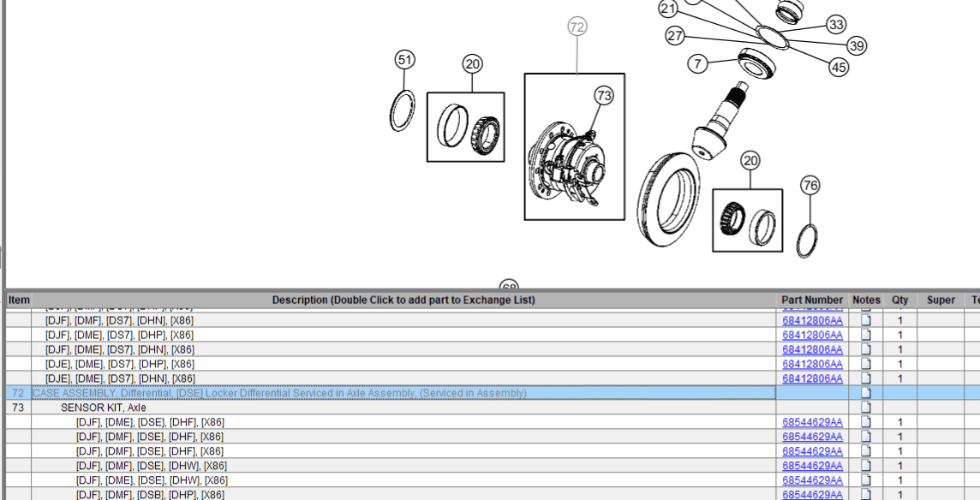Select callout 21 in the diagram
Viewport: 980px width, 500px height.
pyautogui.click(x=668, y=8)
